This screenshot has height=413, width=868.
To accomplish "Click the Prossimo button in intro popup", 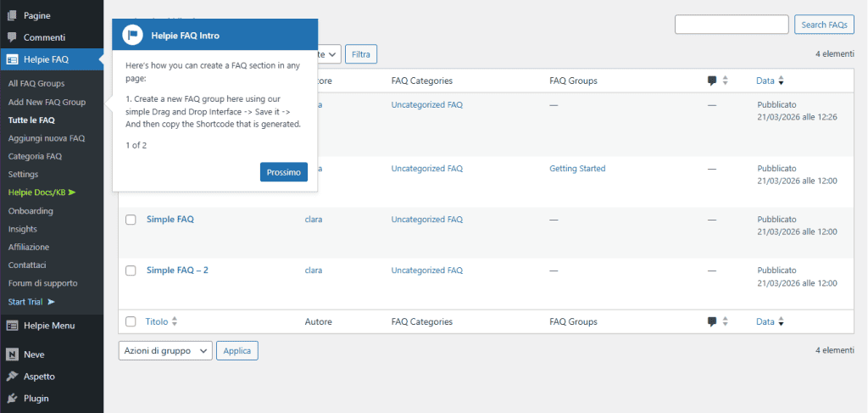I will (284, 172).
